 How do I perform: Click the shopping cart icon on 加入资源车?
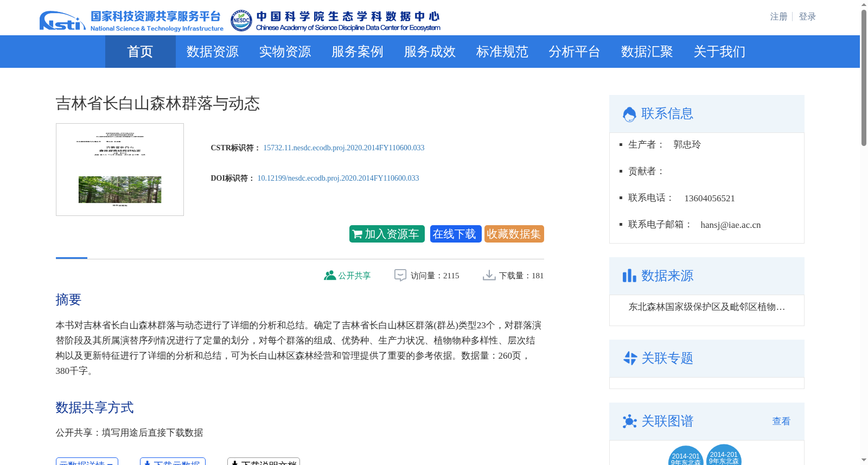point(357,234)
